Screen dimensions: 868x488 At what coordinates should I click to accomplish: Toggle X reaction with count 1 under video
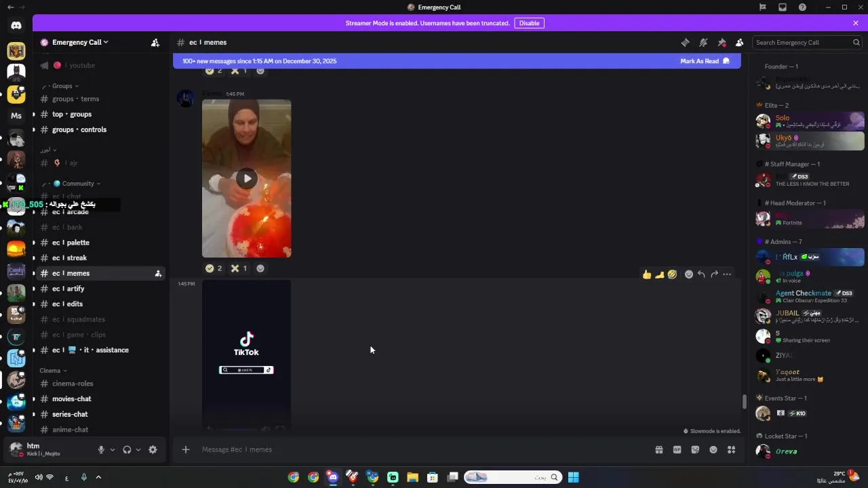238,268
